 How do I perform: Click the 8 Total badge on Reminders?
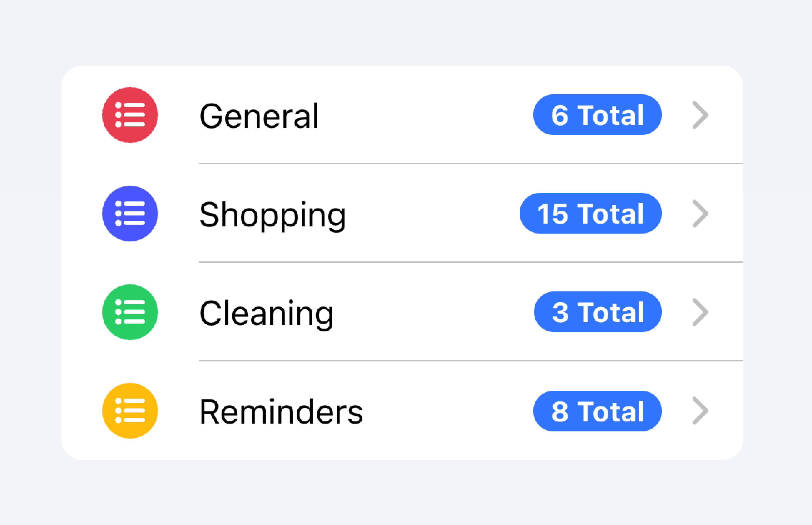[597, 411]
